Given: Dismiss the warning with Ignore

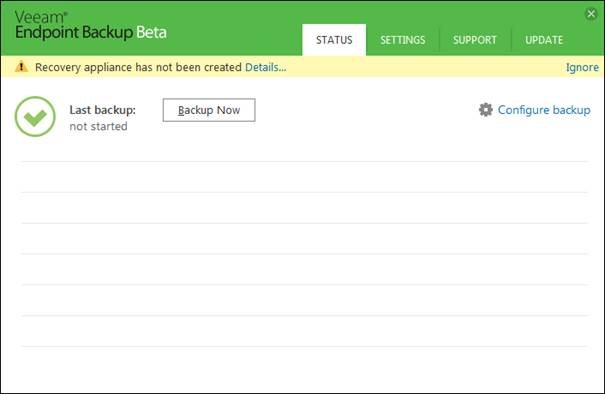Looking at the screenshot, I should pyautogui.click(x=582, y=67).
